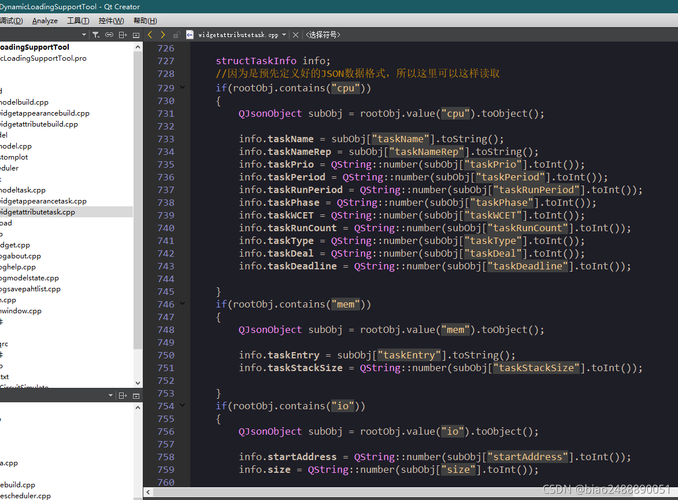678x500 pixels.
Task: Open mainwindow.cpp in project tree
Action: pos(21,311)
